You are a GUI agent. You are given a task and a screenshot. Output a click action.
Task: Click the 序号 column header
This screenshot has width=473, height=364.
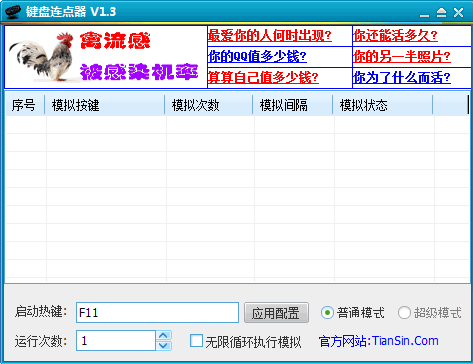25,105
